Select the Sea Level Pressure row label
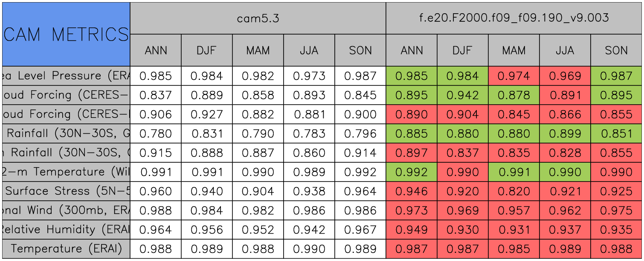The width and height of the screenshot is (644, 261). click(x=66, y=76)
